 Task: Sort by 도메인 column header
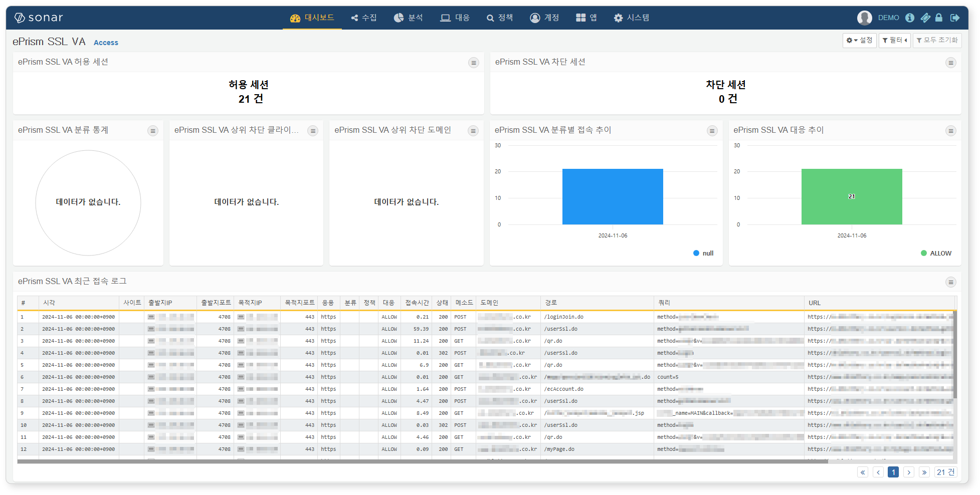coord(508,303)
